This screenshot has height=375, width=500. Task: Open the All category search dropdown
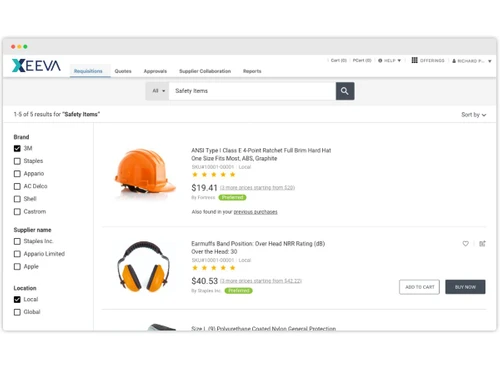(158, 91)
